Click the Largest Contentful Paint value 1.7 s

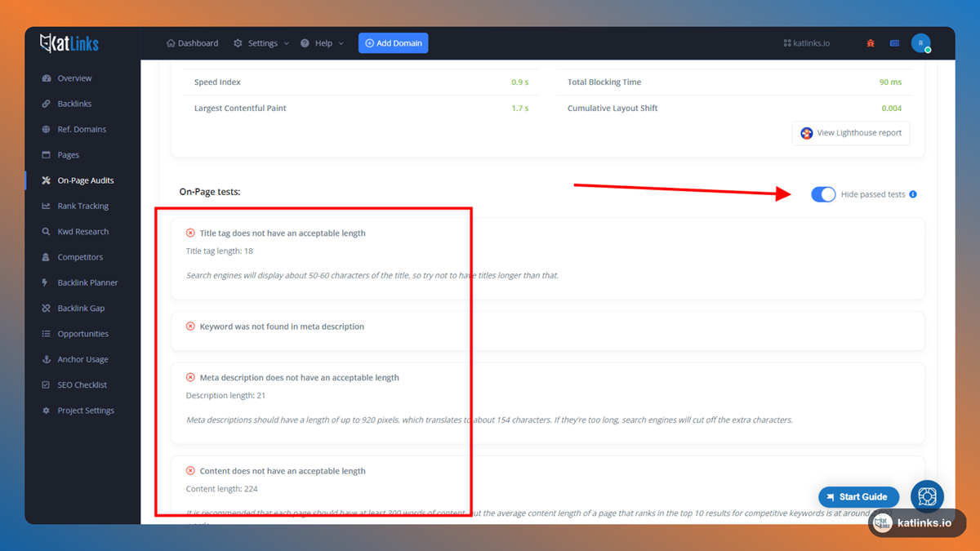pos(520,109)
